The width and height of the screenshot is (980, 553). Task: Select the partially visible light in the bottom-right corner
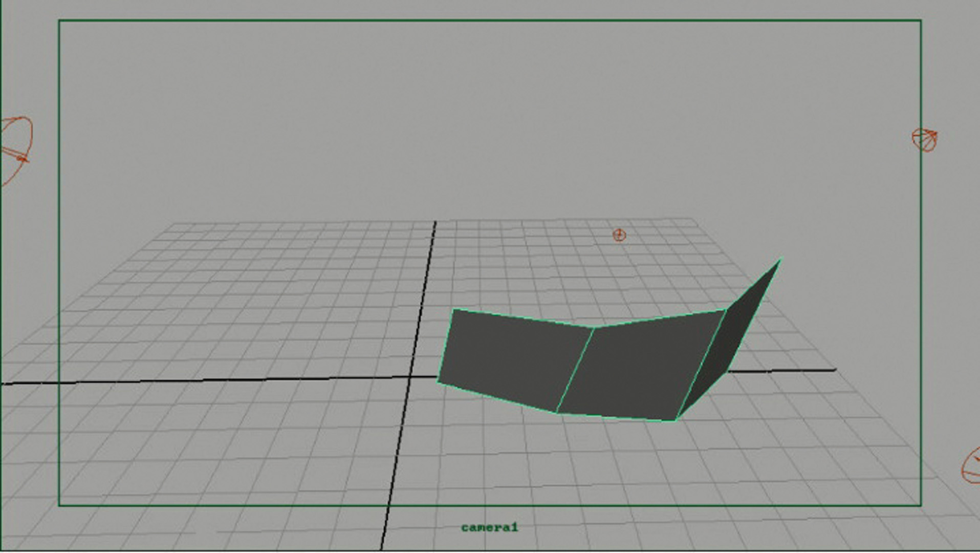[971, 466]
